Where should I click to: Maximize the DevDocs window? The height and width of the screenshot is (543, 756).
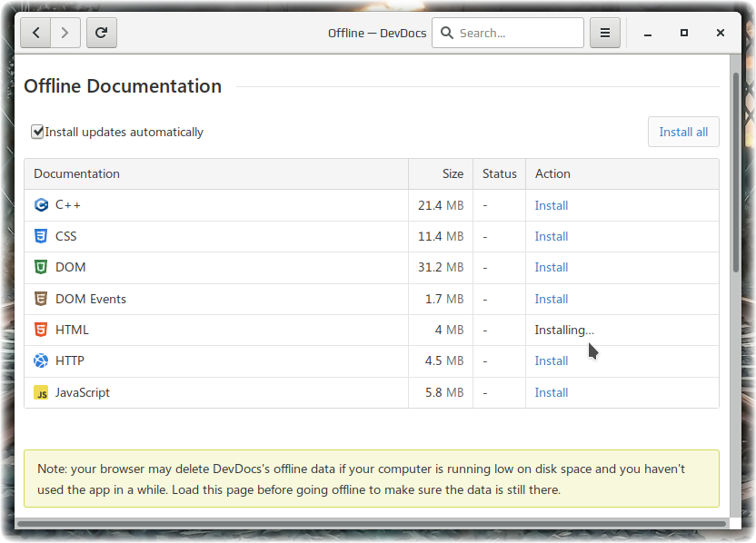(683, 33)
